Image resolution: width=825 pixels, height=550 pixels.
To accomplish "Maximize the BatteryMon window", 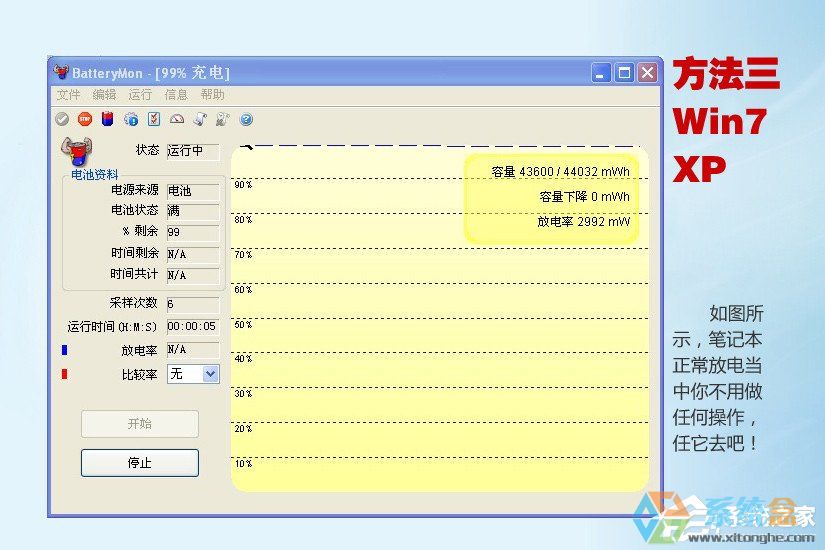I will point(624,73).
